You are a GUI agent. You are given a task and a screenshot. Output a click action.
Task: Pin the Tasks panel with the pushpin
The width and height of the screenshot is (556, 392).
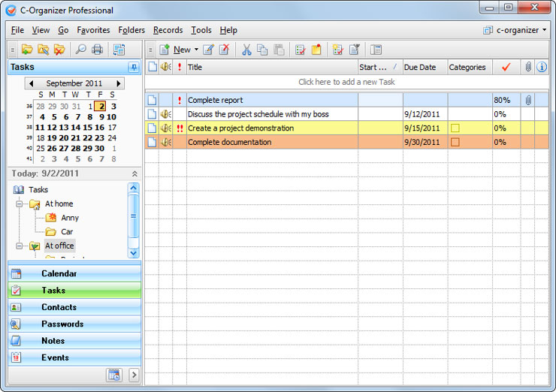(134, 68)
